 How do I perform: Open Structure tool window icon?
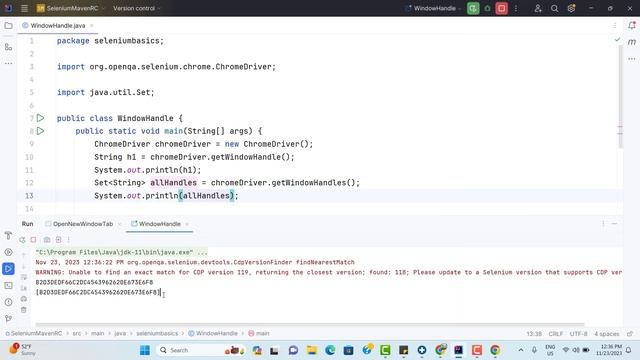coord(8,47)
